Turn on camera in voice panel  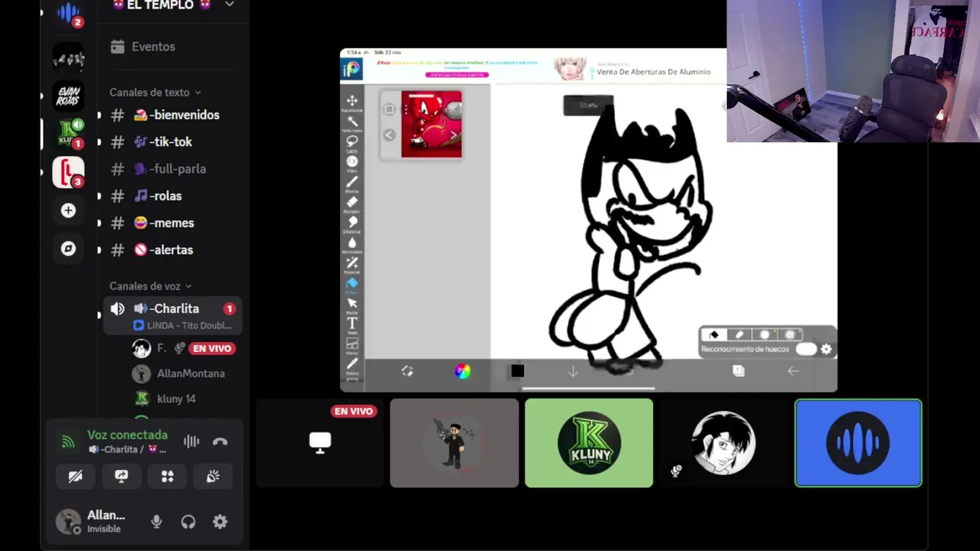point(75,476)
